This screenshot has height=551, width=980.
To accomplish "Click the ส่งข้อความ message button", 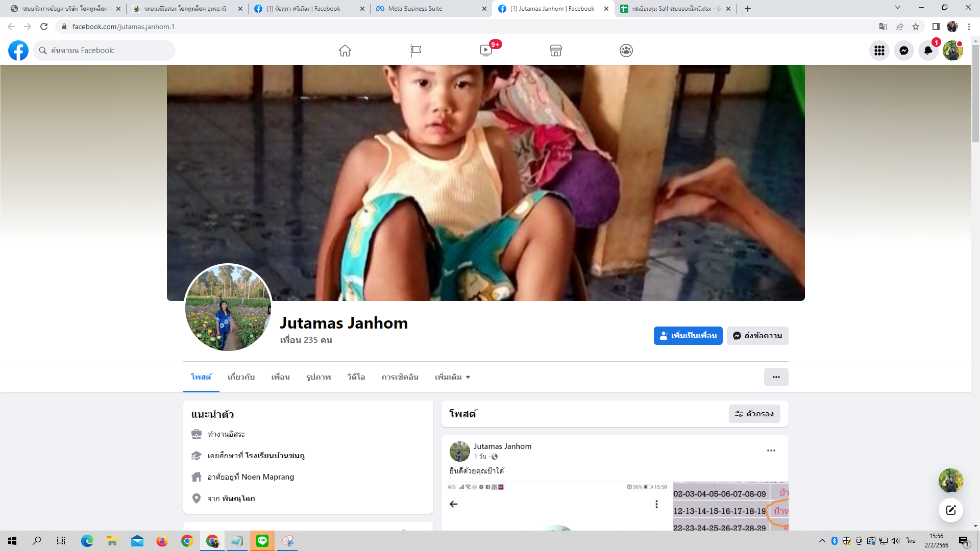I will pyautogui.click(x=757, y=336).
